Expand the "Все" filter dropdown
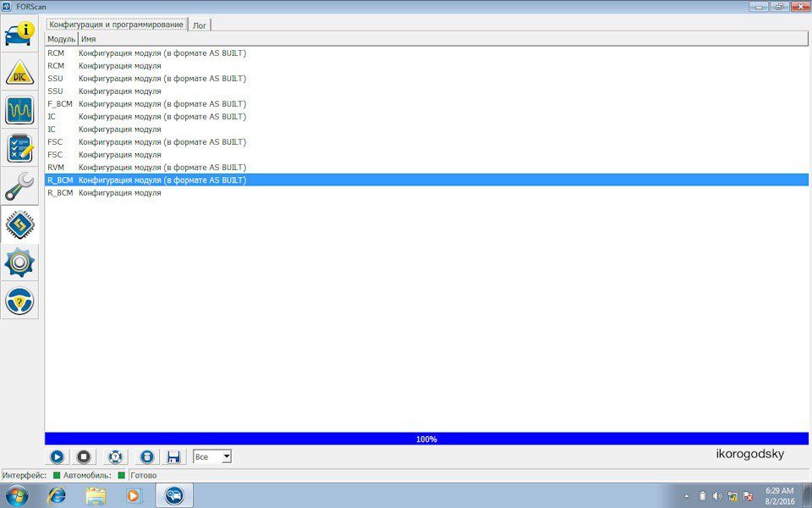 tap(226, 456)
